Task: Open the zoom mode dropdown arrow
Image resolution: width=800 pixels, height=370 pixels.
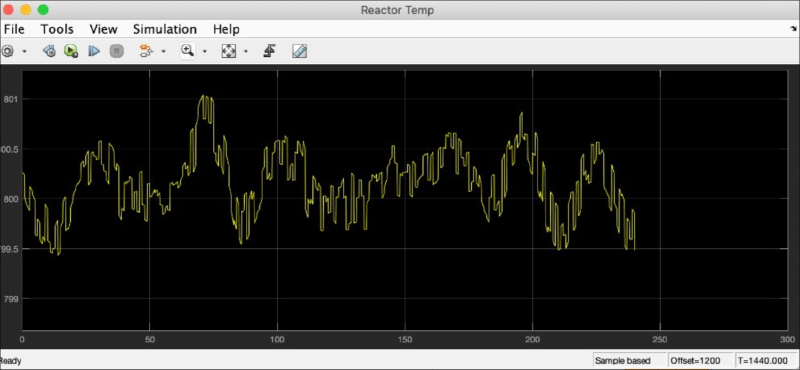Action: coord(205,52)
